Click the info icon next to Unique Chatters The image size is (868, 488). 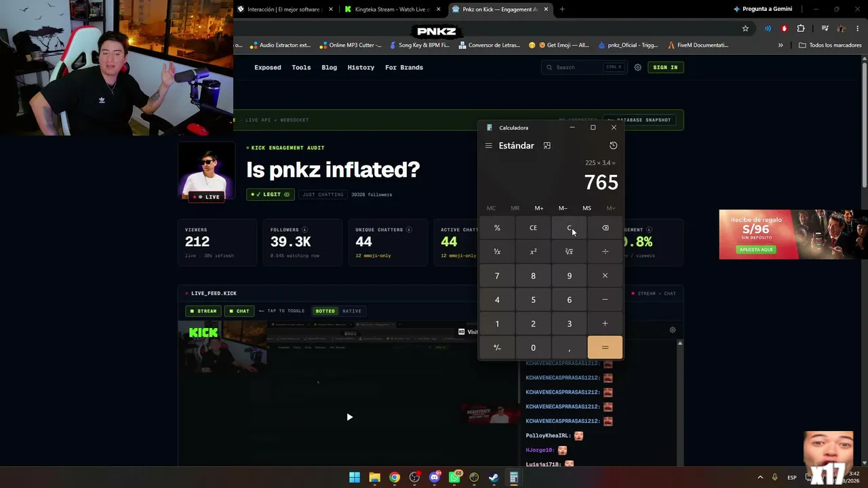(x=410, y=230)
